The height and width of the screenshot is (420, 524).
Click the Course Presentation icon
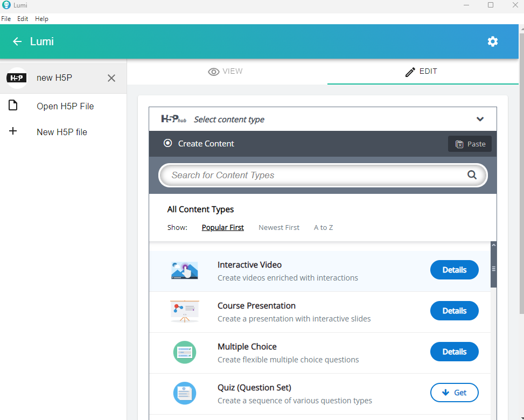pos(184,311)
